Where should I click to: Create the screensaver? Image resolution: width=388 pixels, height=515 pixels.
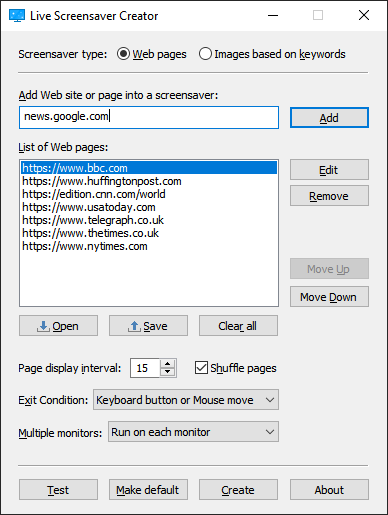(x=238, y=490)
